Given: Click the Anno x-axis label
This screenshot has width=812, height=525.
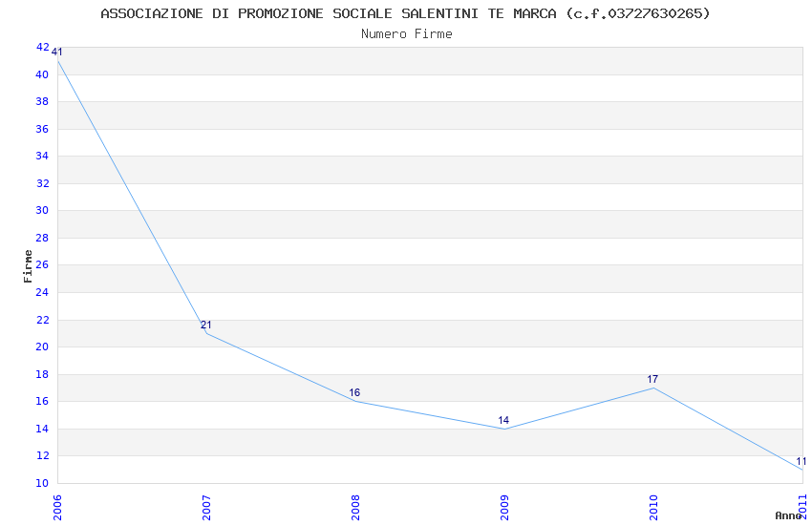Looking at the screenshot, I should click(788, 515).
